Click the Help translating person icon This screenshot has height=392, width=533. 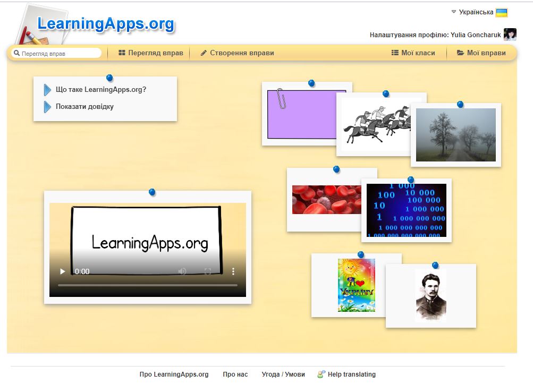[321, 374]
